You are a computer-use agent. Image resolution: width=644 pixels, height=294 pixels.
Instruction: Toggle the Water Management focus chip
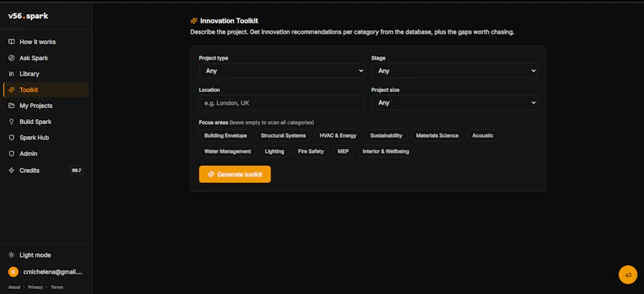(228, 151)
